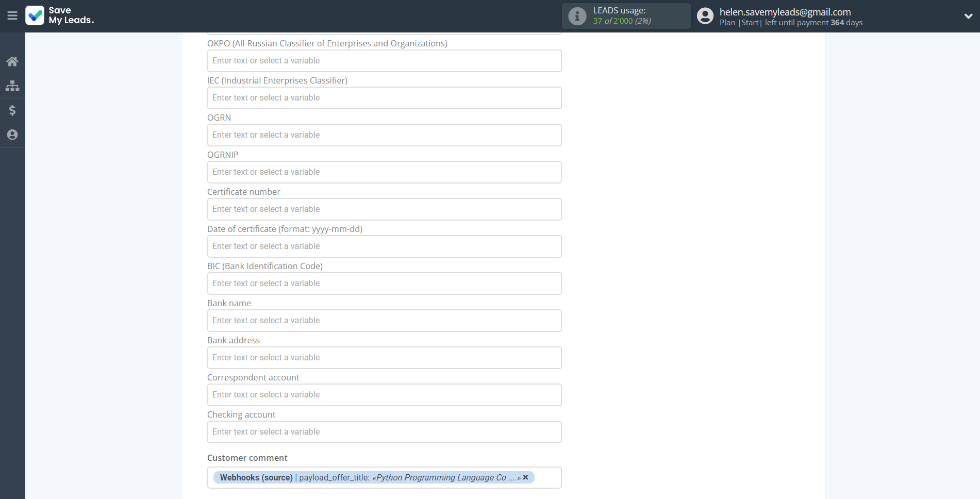Focus the OGRNIP input field
Image resolution: width=980 pixels, height=499 pixels.
[x=384, y=172]
